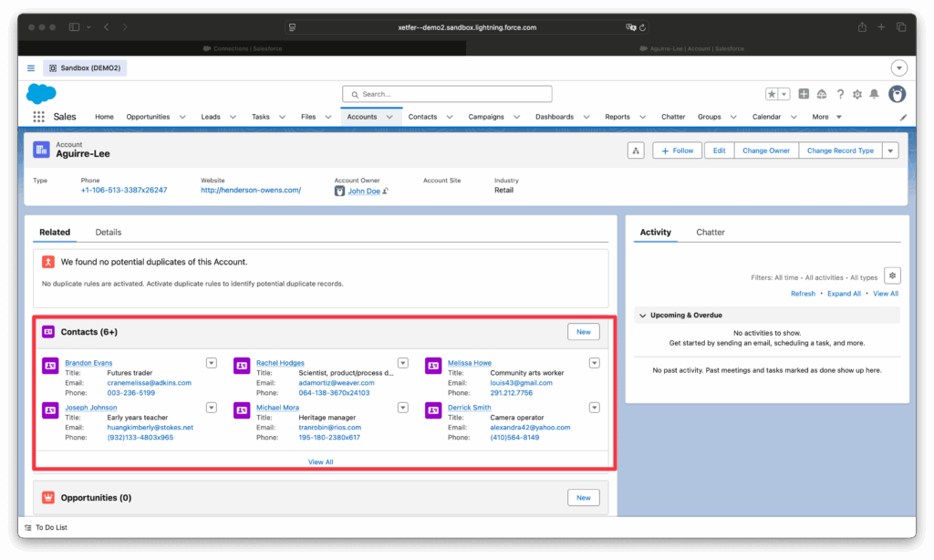Show Safari tab overview
The image size is (934, 560).
(901, 27)
